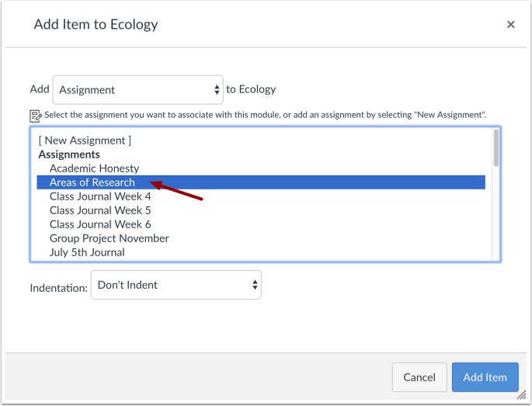This screenshot has height=406, width=532.
Task: Select Areas of Research assignment
Action: tap(261, 182)
